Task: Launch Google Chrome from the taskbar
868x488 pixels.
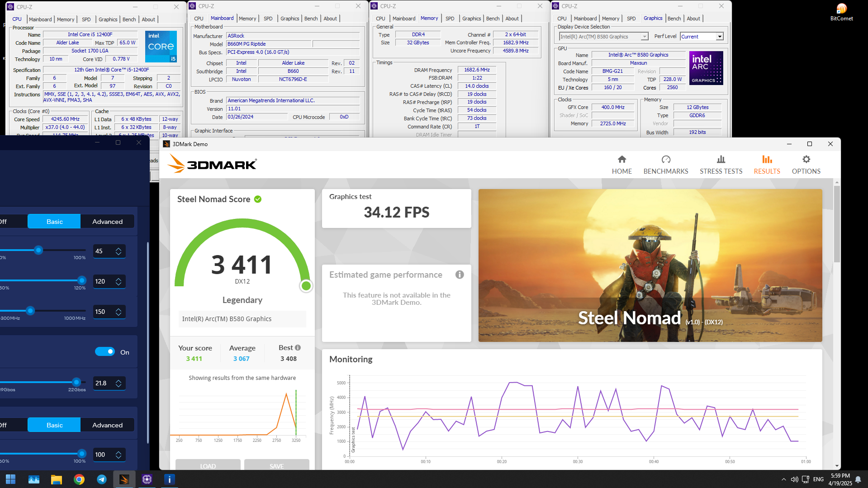Action: [79, 479]
